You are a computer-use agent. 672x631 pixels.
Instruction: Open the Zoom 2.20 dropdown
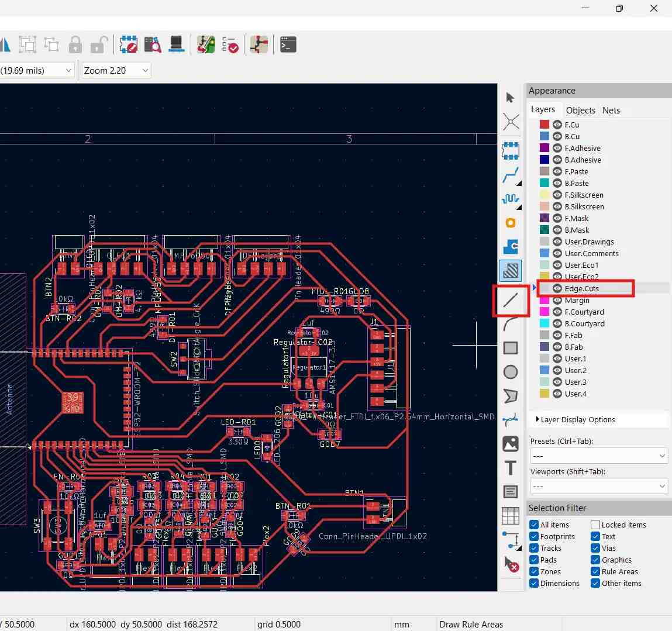(x=116, y=71)
